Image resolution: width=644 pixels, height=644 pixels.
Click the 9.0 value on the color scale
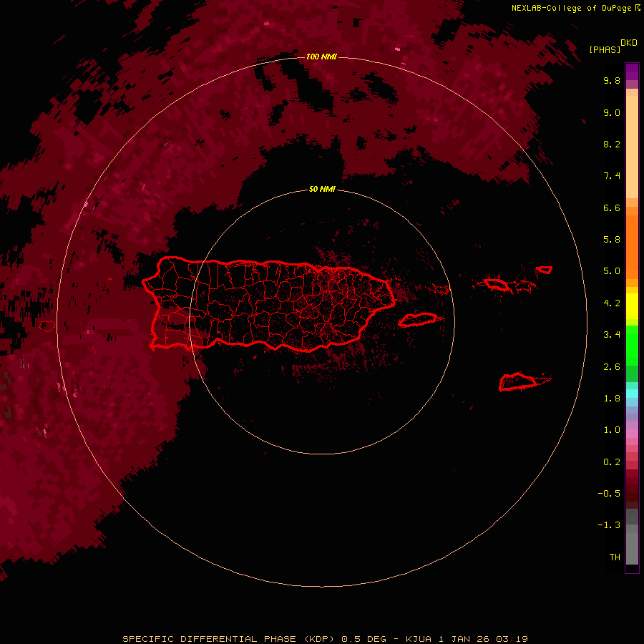click(x=612, y=112)
